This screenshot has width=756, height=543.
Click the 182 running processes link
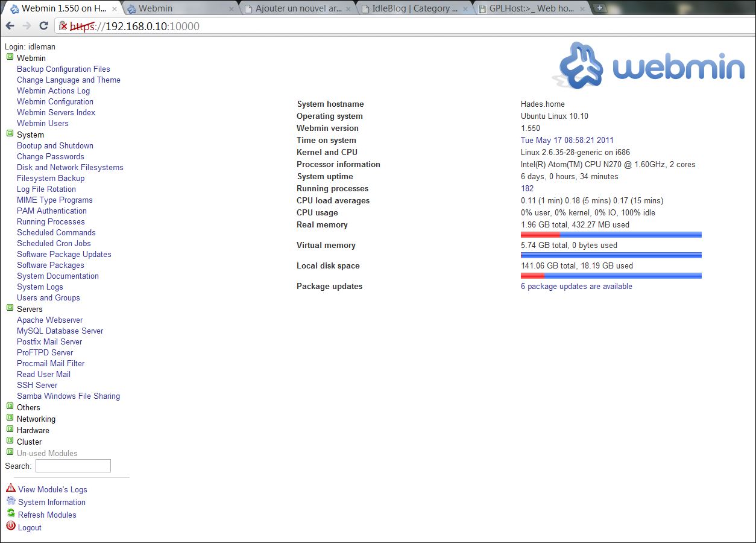[x=526, y=188]
